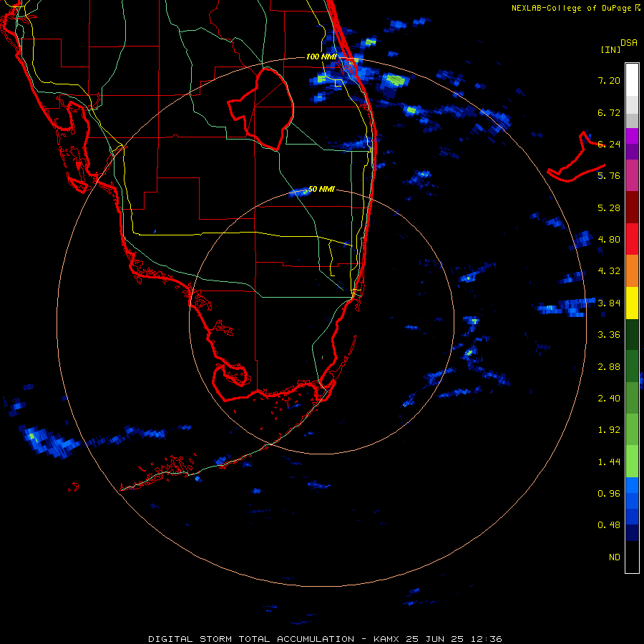
Task: Click the 7.20 legend value
Action: 609,80
